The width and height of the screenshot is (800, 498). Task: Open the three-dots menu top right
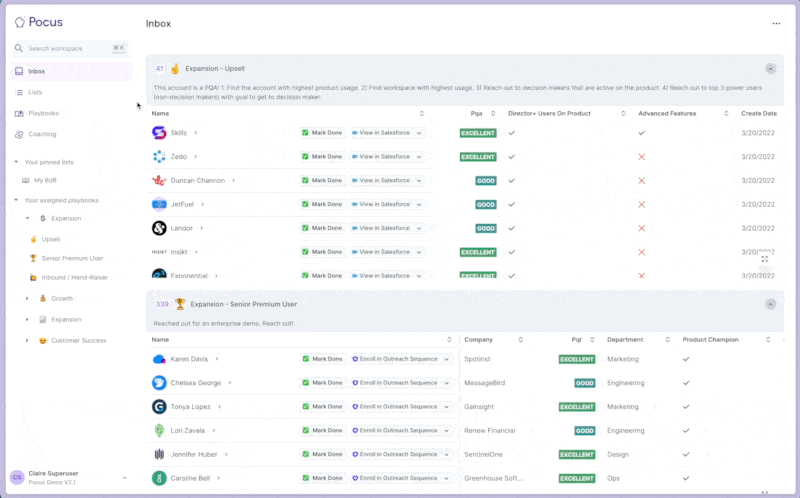point(776,23)
